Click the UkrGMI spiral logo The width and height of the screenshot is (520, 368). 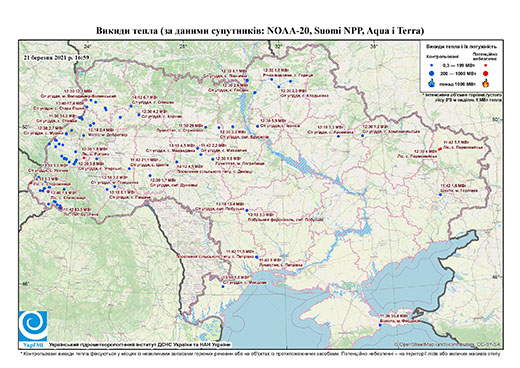click(x=33, y=326)
